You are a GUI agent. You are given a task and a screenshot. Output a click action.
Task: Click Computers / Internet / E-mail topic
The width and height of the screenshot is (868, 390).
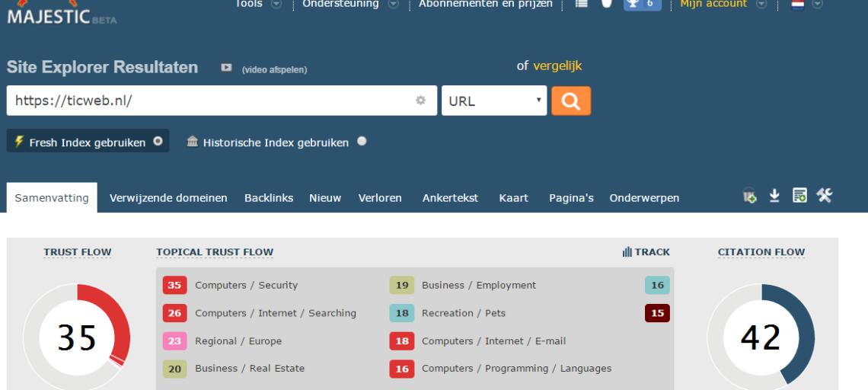[494, 340]
